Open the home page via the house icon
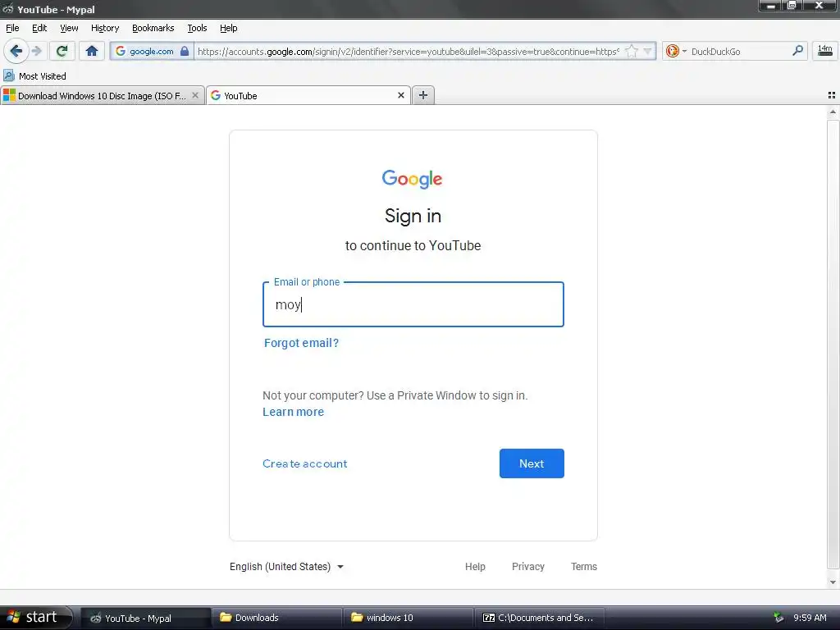This screenshot has height=630, width=840. click(x=92, y=51)
